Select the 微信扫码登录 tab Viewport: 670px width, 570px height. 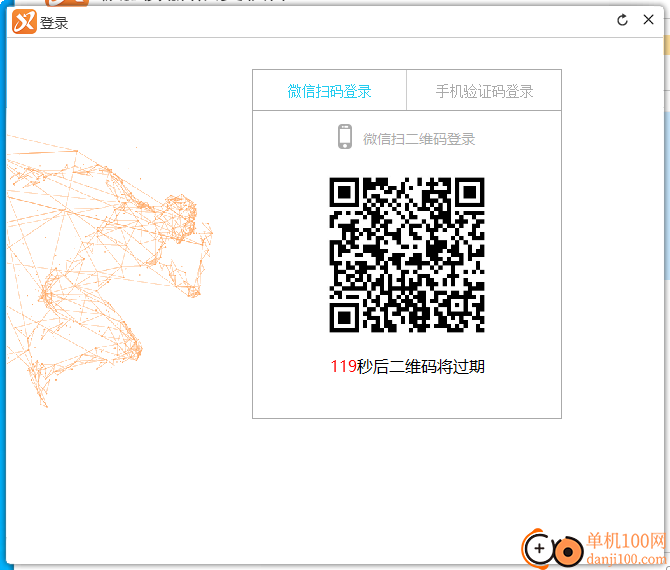pyautogui.click(x=329, y=91)
